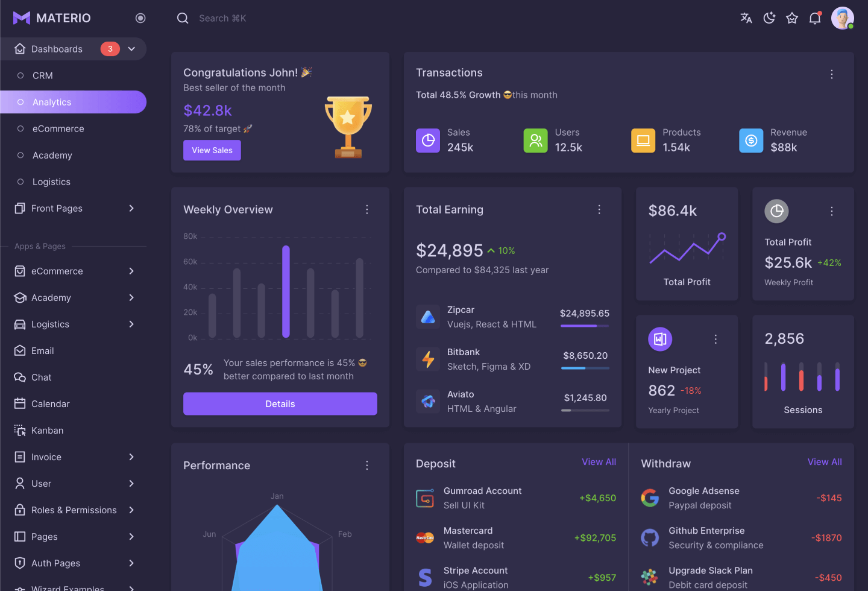Click the Bitbank lightning icon
The width and height of the screenshot is (868, 591).
pos(428,359)
